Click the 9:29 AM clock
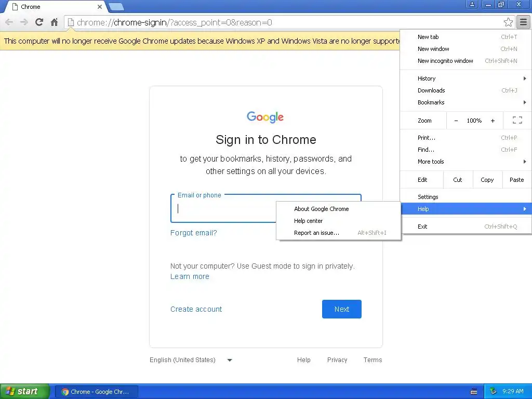Image resolution: width=532 pixels, height=399 pixels. point(513,391)
